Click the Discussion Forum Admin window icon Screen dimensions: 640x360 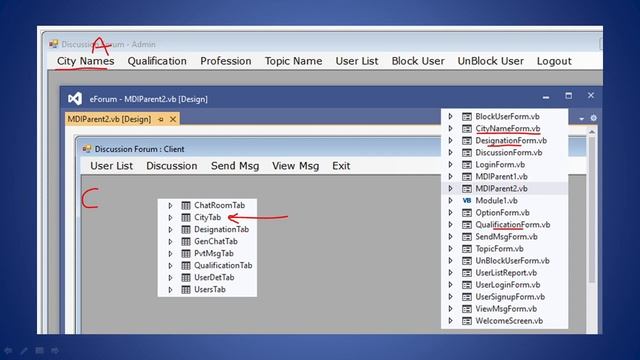pyautogui.click(x=53, y=44)
